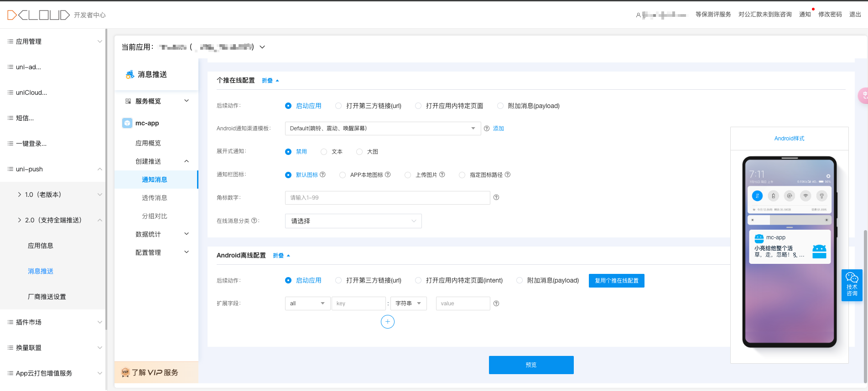This screenshot has height=391, width=868.
Task: Click the 角标数字 input field
Action: tap(387, 198)
